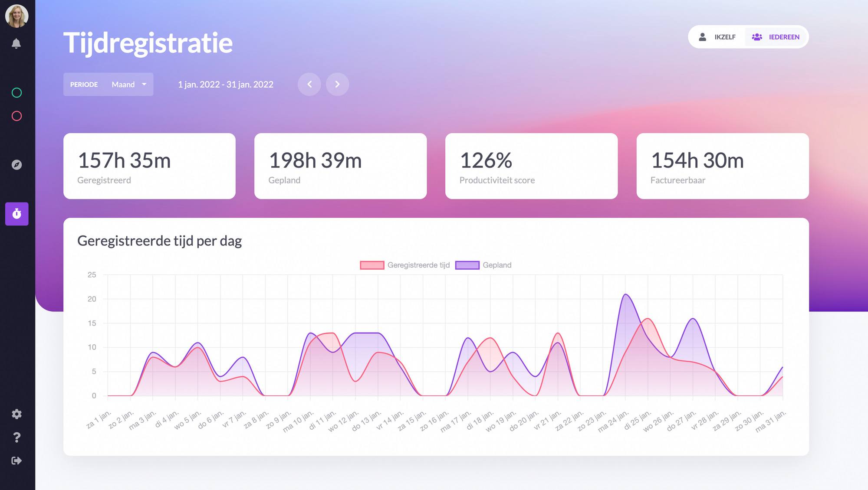Click the Gepland peak on ma 24 jan.
Screen dimensions: 868x490
625,294
